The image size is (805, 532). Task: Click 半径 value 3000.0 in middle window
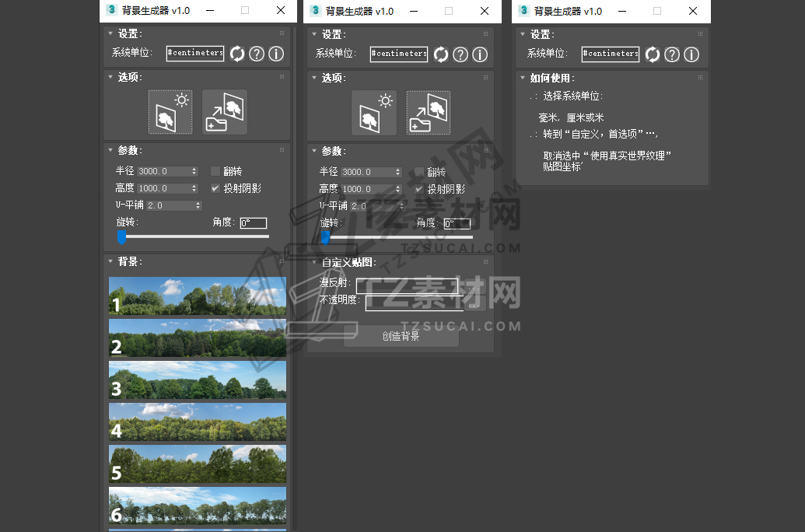368,172
